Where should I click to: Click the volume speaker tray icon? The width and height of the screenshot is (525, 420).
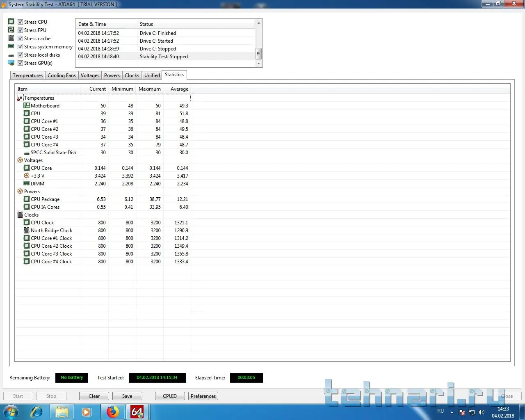(481, 412)
